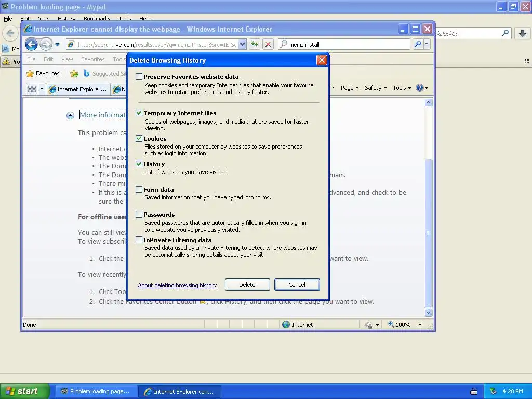The image size is (532, 399).
Task: Click the Mypal back arrow button
Action: point(10,33)
